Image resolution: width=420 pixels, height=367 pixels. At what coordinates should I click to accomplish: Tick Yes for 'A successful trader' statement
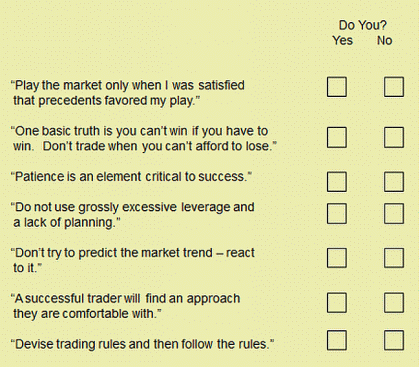click(x=337, y=303)
